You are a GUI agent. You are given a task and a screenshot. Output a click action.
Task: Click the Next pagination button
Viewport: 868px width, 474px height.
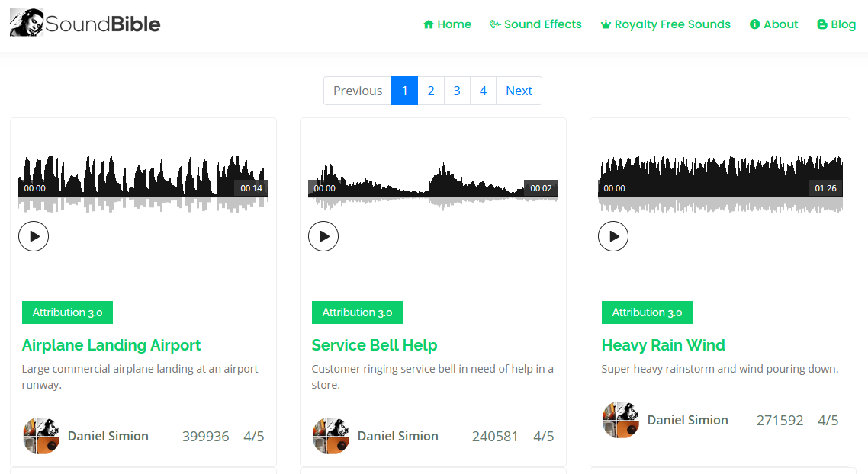click(519, 91)
